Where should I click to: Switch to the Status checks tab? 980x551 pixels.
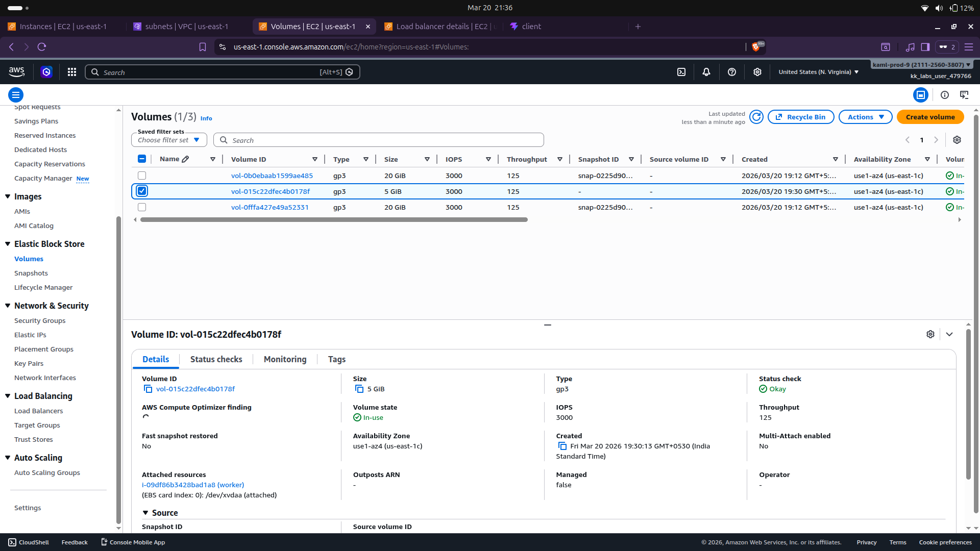click(216, 359)
